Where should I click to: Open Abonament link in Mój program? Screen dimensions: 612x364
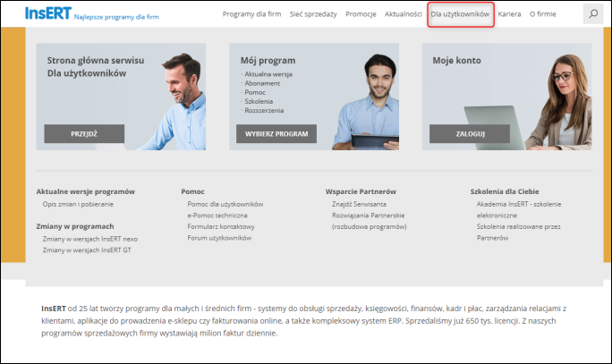point(262,83)
